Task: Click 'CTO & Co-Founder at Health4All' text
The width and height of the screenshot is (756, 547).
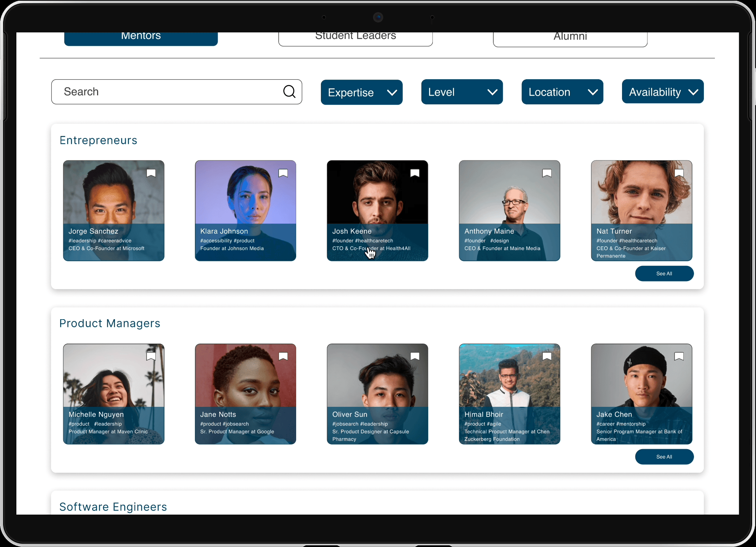Action: click(x=371, y=248)
